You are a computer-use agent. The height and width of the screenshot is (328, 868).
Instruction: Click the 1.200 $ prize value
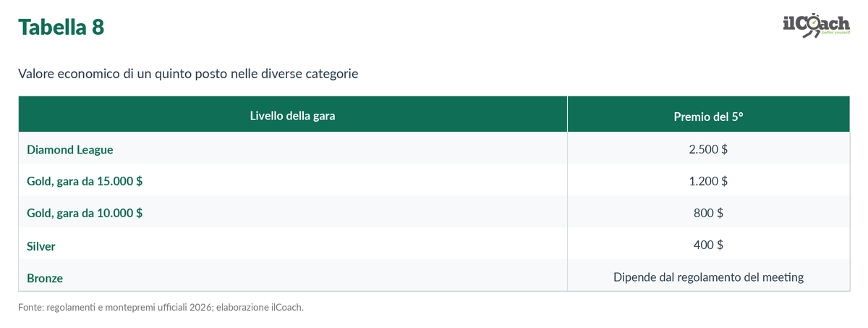(x=708, y=181)
